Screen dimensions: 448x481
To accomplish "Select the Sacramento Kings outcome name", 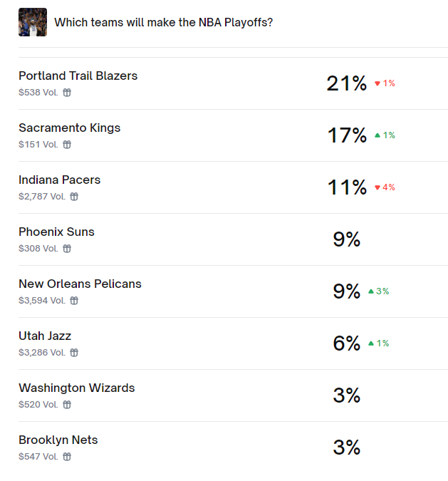I will [x=70, y=128].
